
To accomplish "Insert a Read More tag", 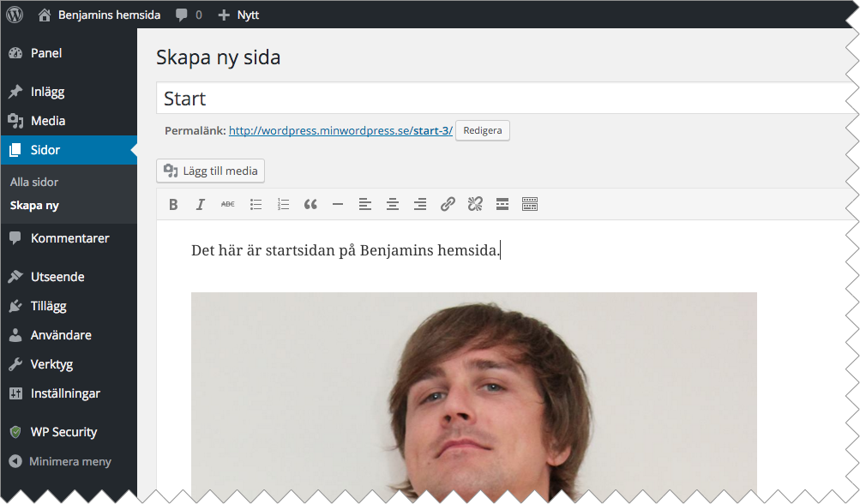I will tap(502, 205).
